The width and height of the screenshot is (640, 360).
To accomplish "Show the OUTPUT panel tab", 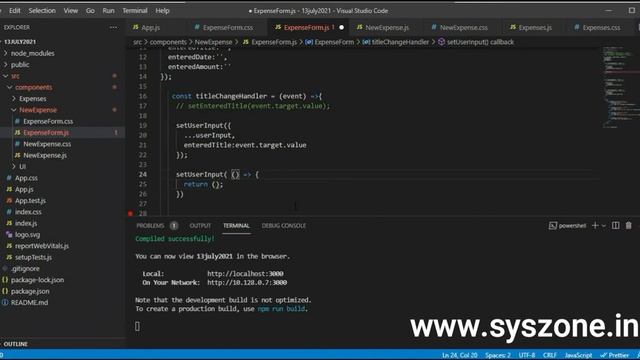I will [200, 226].
